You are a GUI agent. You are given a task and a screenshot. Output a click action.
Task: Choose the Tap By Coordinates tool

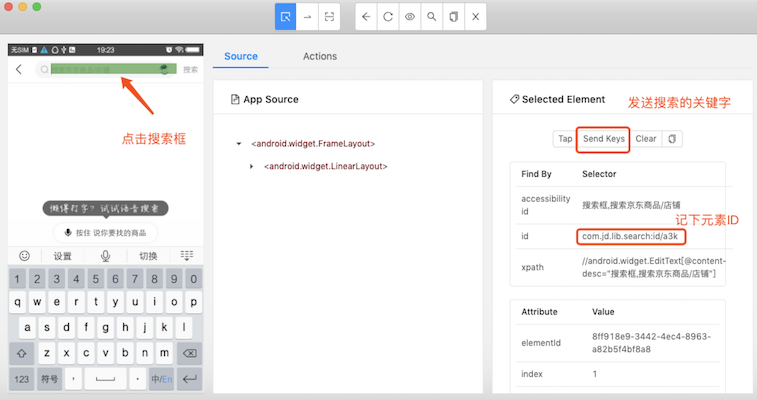pyautogui.click(x=330, y=17)
